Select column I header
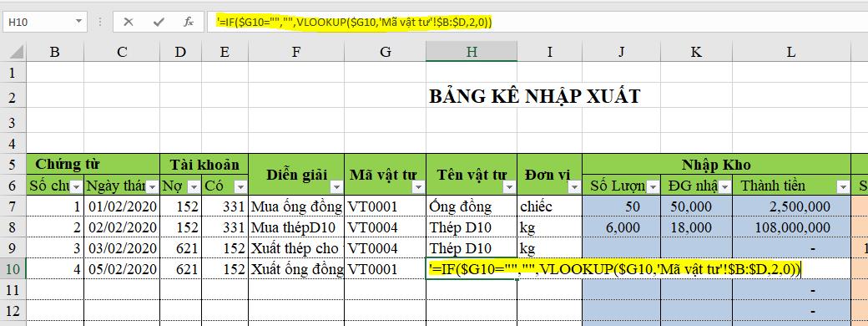The image size is (868, 326). (550, 52)
